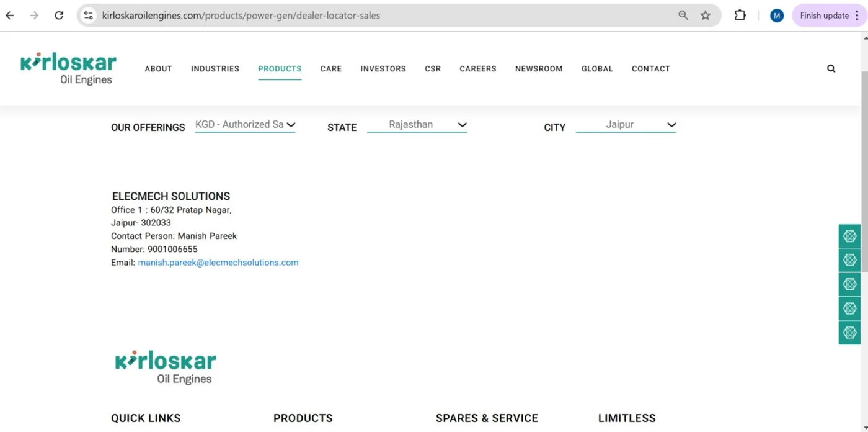This screenshot has width=868, height=432.
Task: Open the INDUSTRIES menu
Action: point(215,69)
